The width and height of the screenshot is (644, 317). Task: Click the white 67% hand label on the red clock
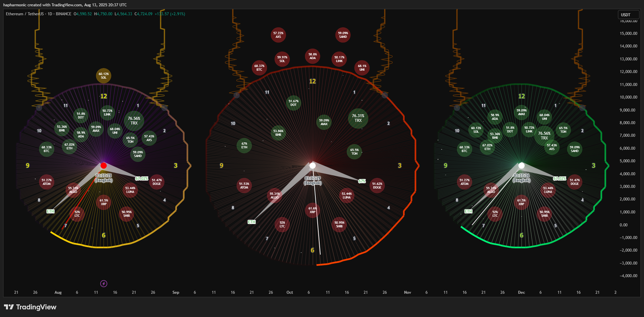pyautogui.click(x=362, y=181)
